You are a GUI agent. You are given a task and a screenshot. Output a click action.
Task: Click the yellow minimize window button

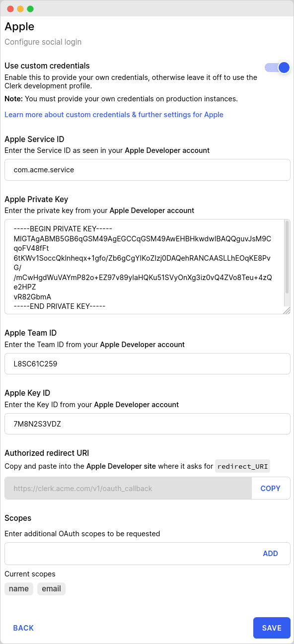(20, 9)
